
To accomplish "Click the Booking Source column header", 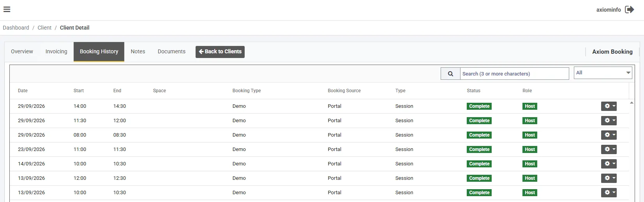I will pyautogui.click(x=344, y=91).
